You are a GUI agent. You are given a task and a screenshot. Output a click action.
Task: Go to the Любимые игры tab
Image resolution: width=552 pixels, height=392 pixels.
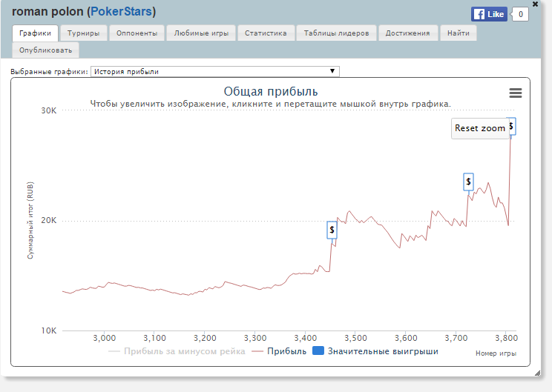coord(201,33)
